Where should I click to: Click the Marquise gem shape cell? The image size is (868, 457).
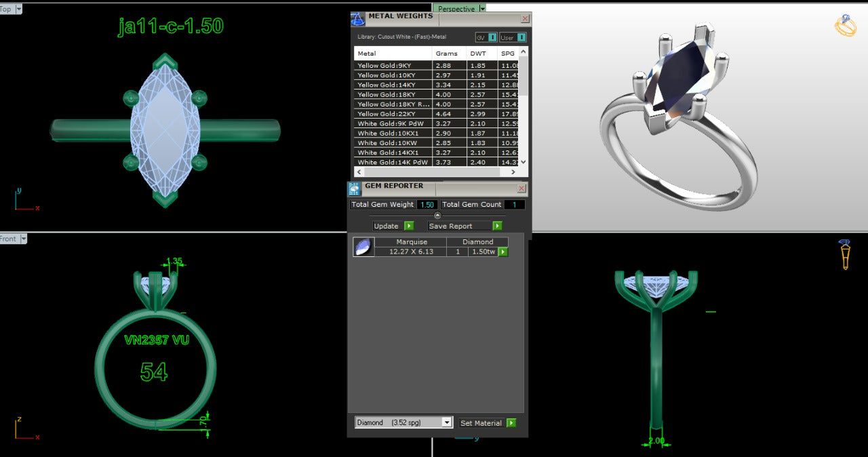coord(411,241)
